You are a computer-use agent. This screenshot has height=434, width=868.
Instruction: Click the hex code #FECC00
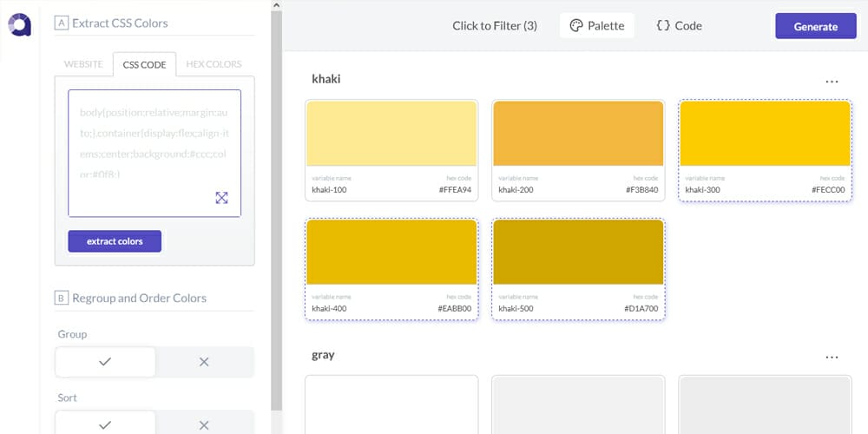828,190
